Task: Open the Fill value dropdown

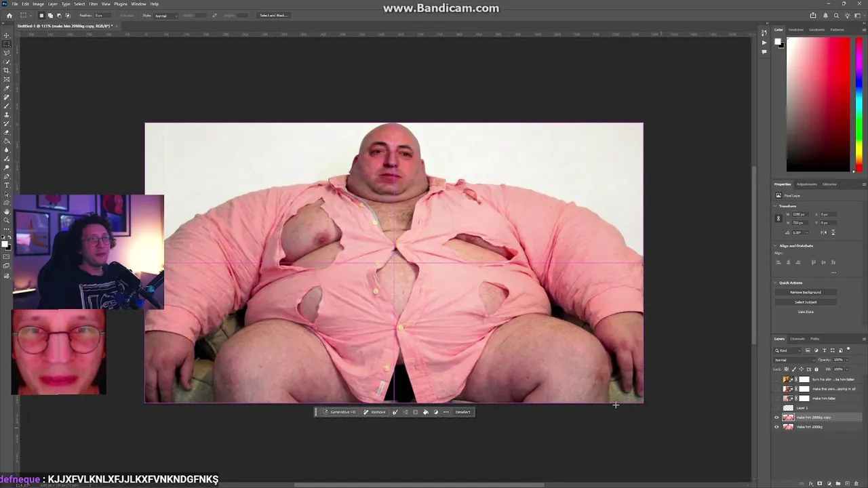Action: pos(848,369)
